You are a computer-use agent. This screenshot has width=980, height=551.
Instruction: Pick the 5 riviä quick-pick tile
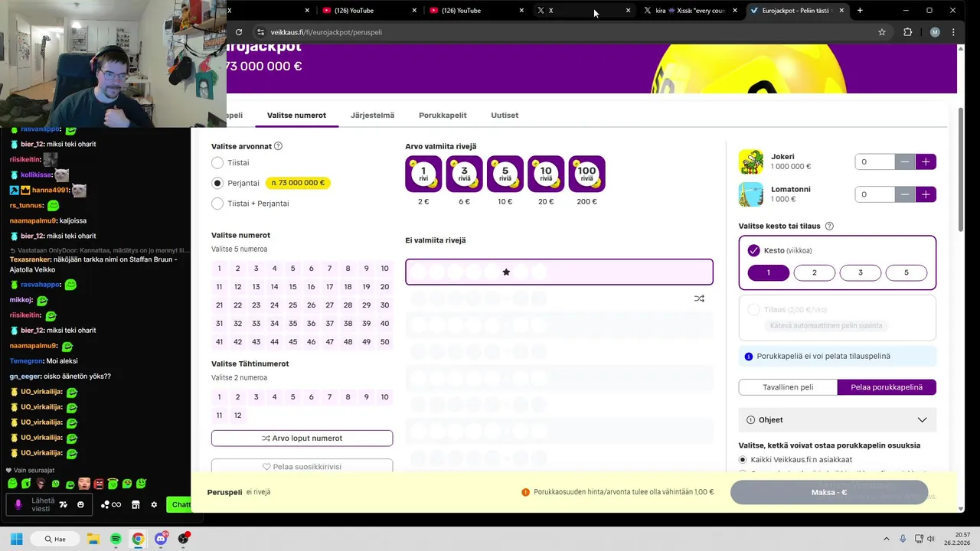(505, 174)
